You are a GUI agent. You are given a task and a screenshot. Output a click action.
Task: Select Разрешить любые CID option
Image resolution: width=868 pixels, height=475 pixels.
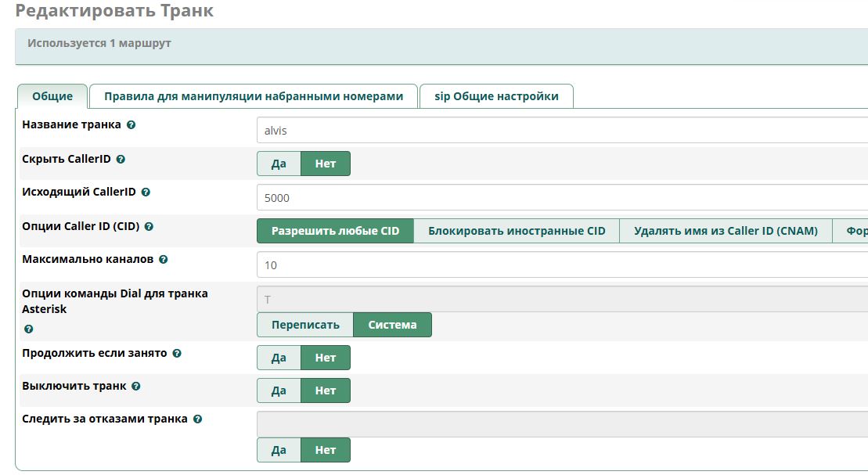pos(336,231)
